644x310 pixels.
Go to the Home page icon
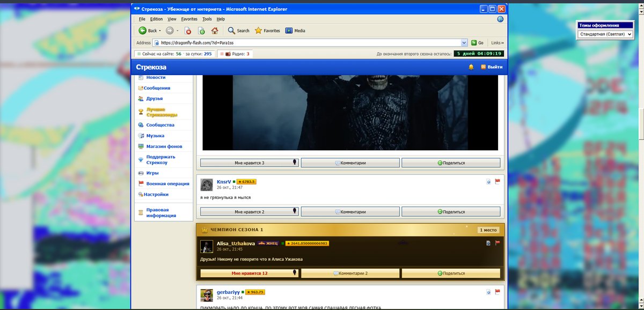point(215,31)
